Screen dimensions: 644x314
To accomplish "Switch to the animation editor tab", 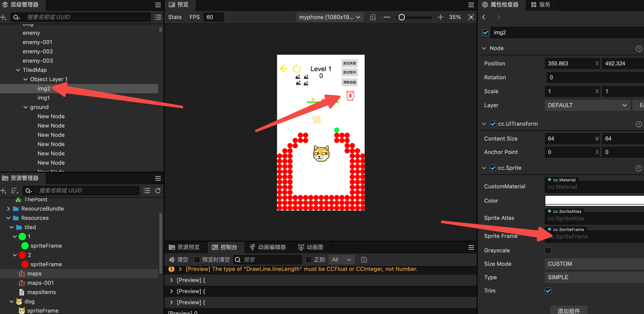I will click(268, 247).
